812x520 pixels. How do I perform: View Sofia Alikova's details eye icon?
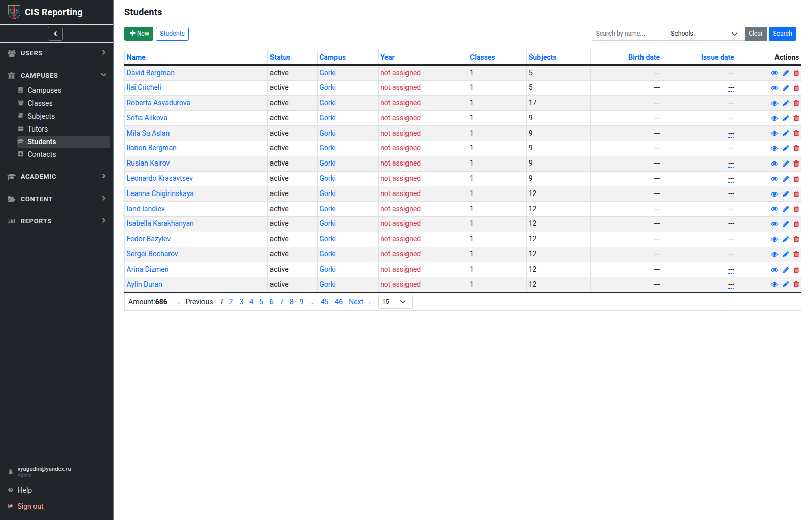(x=774, y=118)
